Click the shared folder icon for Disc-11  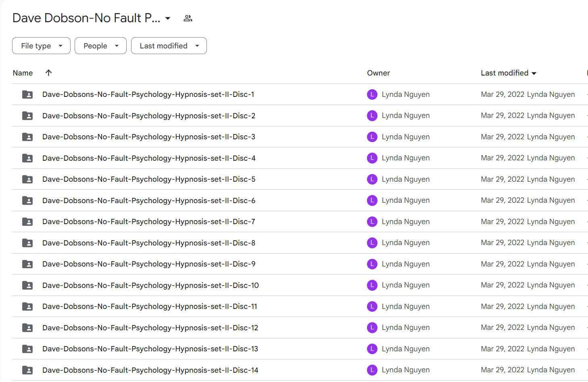(x=27, y=306)
